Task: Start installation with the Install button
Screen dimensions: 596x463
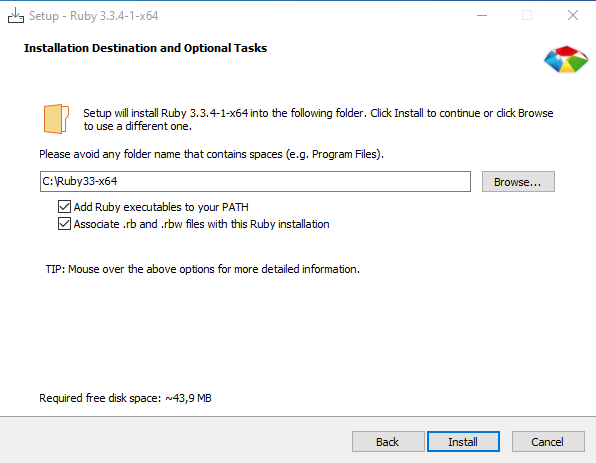Action: pyautogui.click(x=463, y=442)
